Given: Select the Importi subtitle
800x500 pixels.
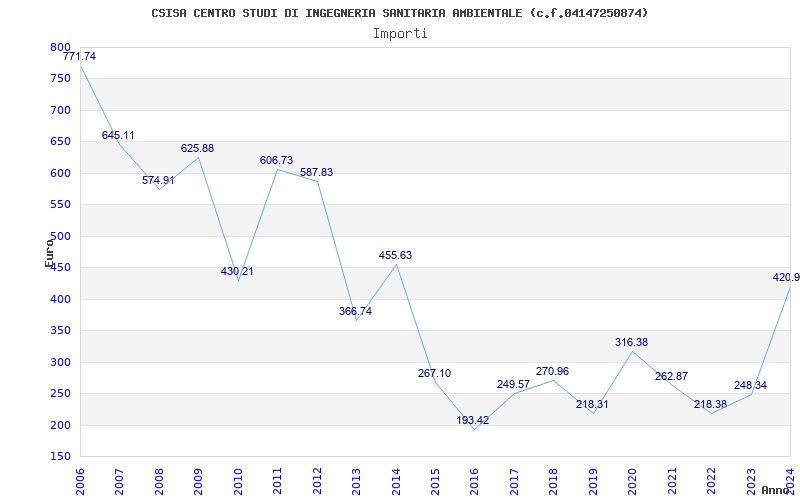Looking at the screenshot, I should pos(400,34).
